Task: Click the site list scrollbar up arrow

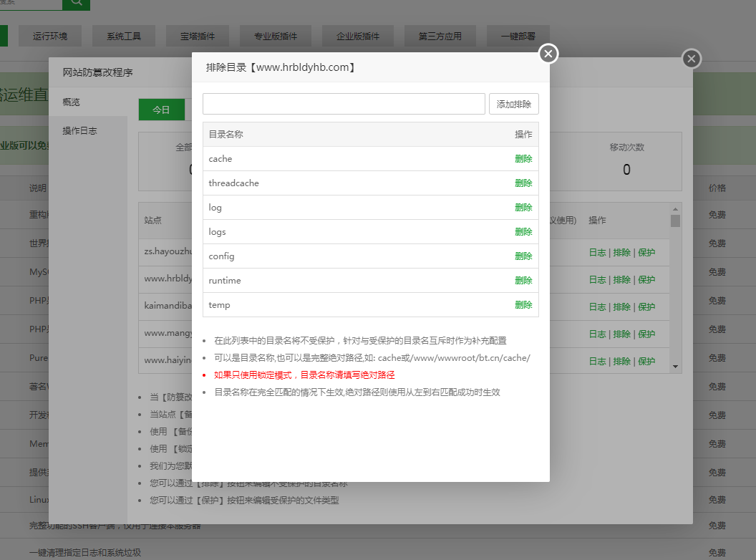Action: click(676, 209)
